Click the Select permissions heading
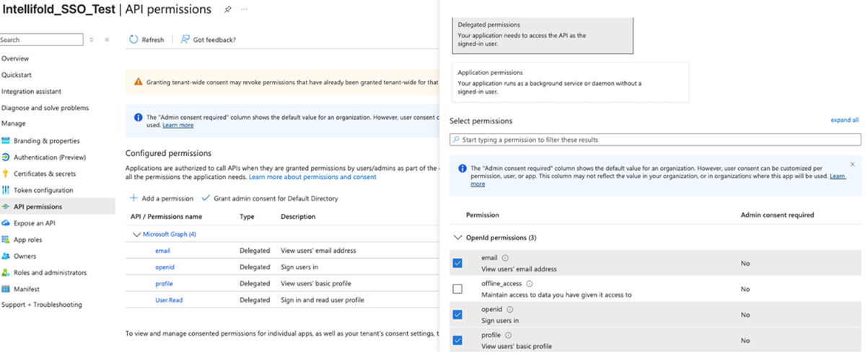 [481, 121]
